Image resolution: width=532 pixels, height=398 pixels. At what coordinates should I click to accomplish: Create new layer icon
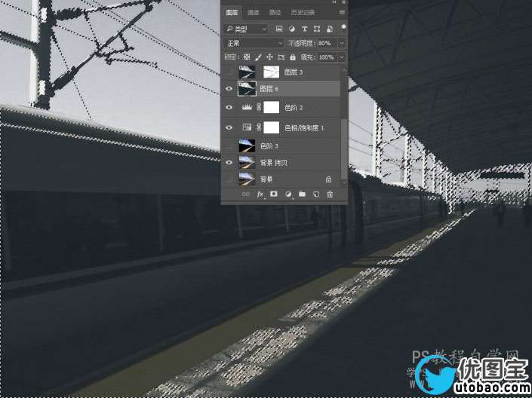pos(316,194)
